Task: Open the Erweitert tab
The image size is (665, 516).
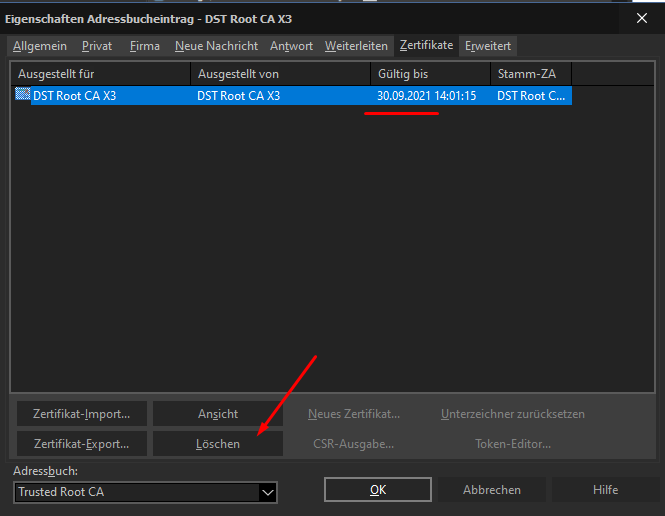Action: 488,46
